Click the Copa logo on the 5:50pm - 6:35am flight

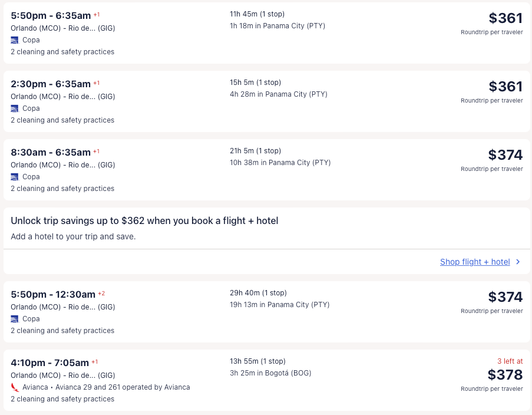point(15,40)
